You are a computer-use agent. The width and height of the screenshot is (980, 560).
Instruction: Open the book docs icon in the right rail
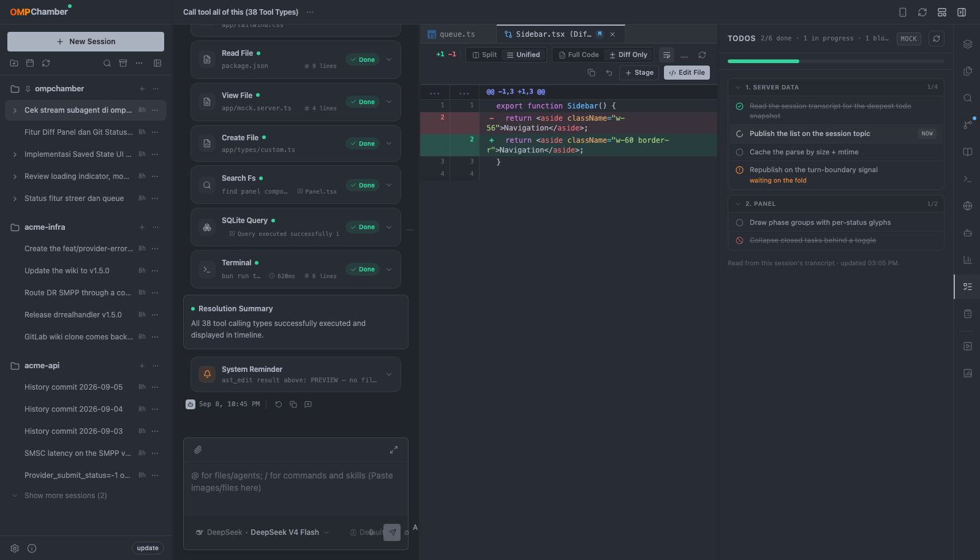tap(968, 152)
